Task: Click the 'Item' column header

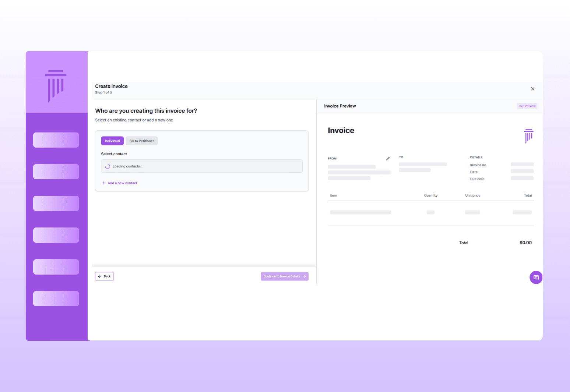Action: coord(333,195)
